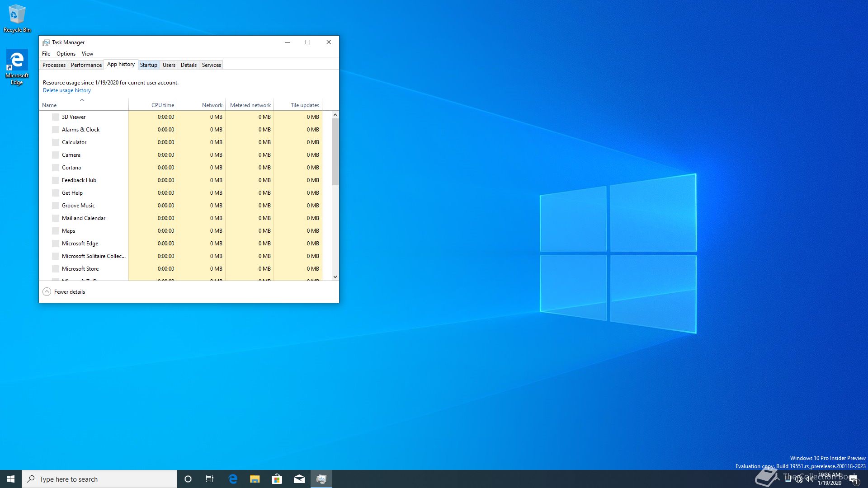Switch to the Startup tab
This screenshot has height=488, width=868.
(148, 65)
